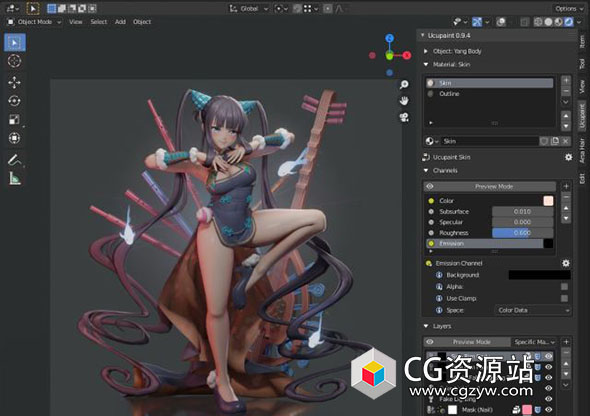
Task: Collapse the Ucupaint 0.9.4 panel
Action: [x=423, y=35]
